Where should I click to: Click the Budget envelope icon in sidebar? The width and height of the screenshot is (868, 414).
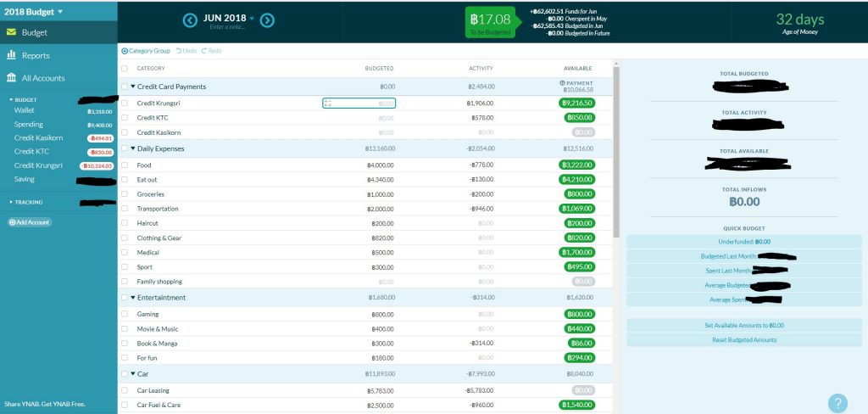(x=12, y=33)
